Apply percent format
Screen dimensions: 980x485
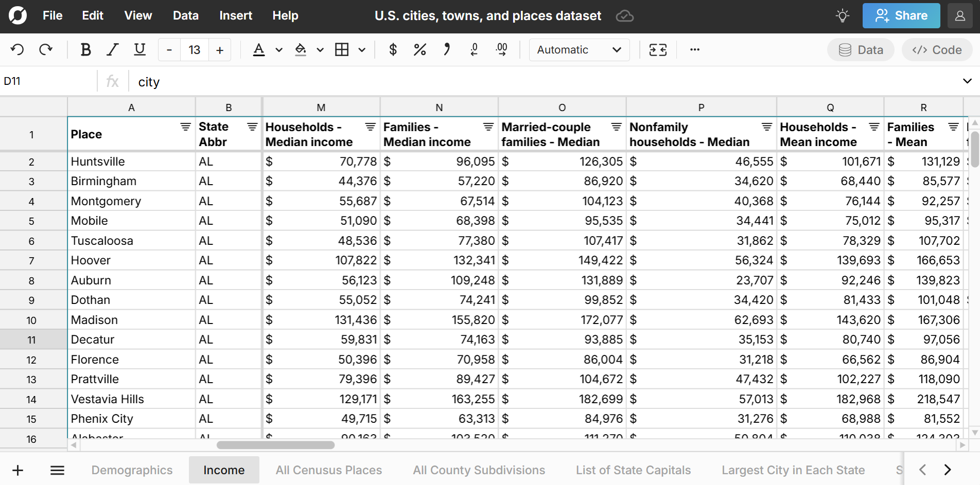[419, 49]
